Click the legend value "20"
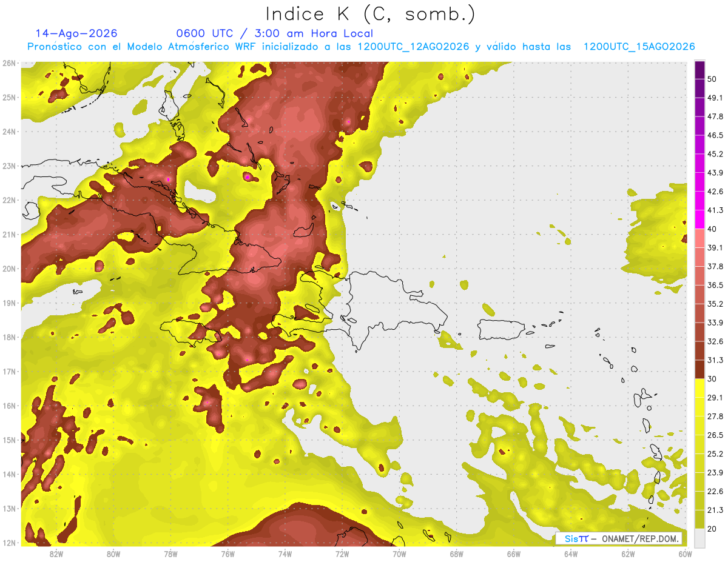The width and height of the screenshot is (728, 562). point(712,528)
